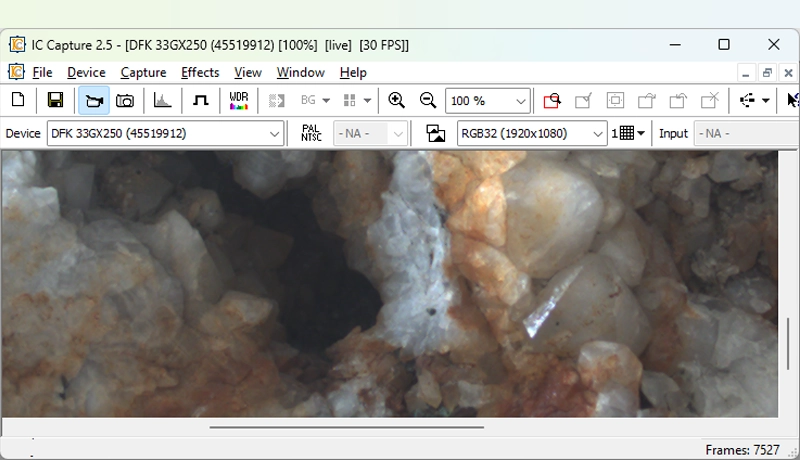Open the Effects menu
The height and width of the screenshot is (460, 800).
(x=200, y=72)
